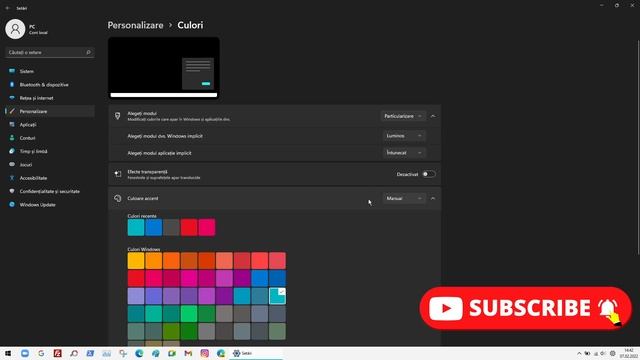This screenshot has height=360, width=640.
Task: Open the Conturi settings page
Action: 50,138
